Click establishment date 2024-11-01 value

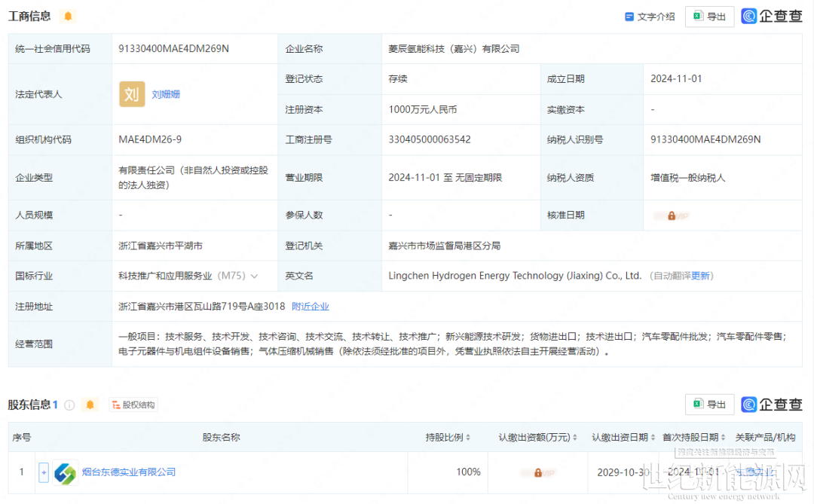[x=676, y=78]
